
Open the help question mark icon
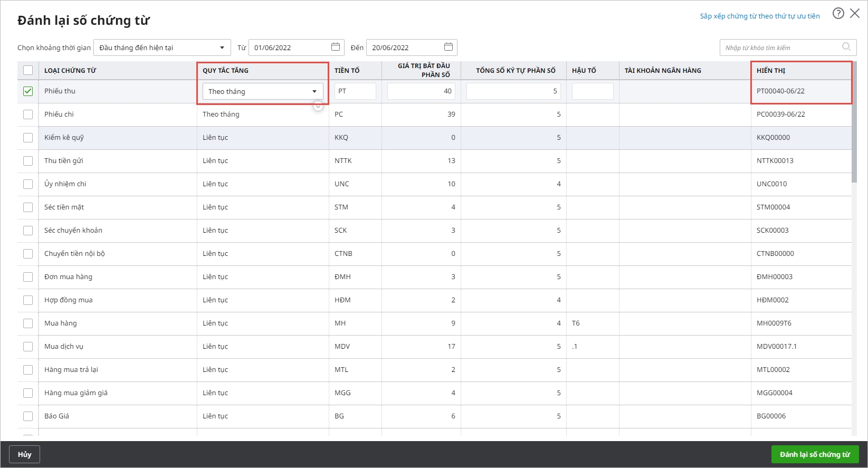(838, 14)
